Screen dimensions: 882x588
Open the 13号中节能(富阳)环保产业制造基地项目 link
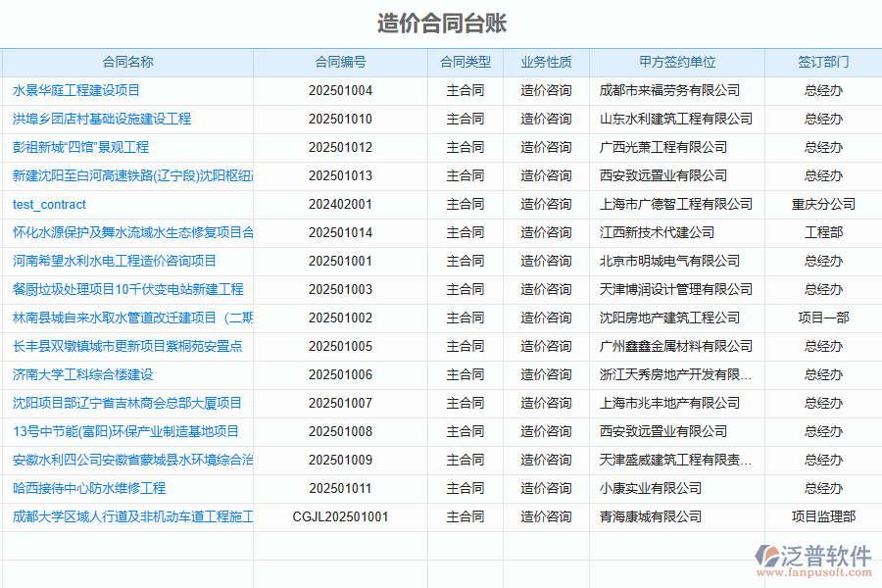coord(125,431)
